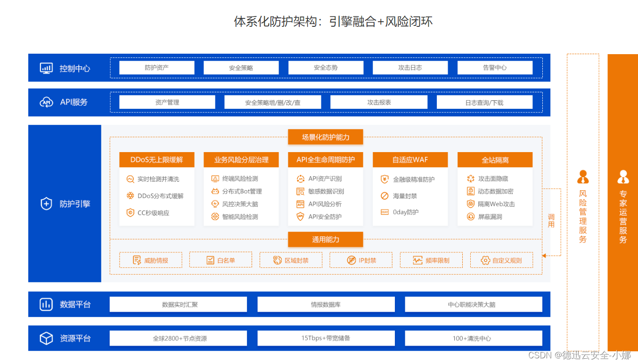Click the 控制中心 monitor icon
Screen dimensions: 638x364
46,68
